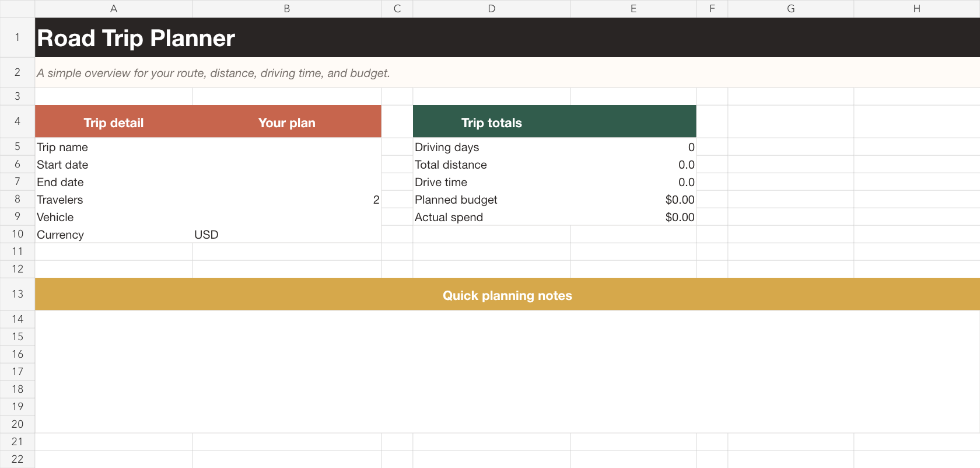Click into the notes area below Quick planning notes
This screenshot has height=468, width=980.
click(508, 372)
